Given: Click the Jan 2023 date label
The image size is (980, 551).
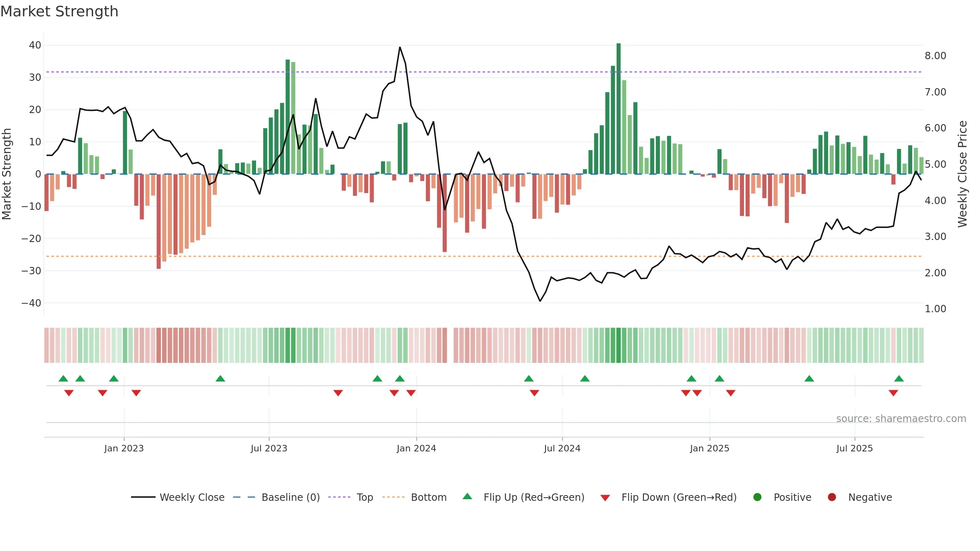Looking at the screenshot, I should [x=124, y=448].
